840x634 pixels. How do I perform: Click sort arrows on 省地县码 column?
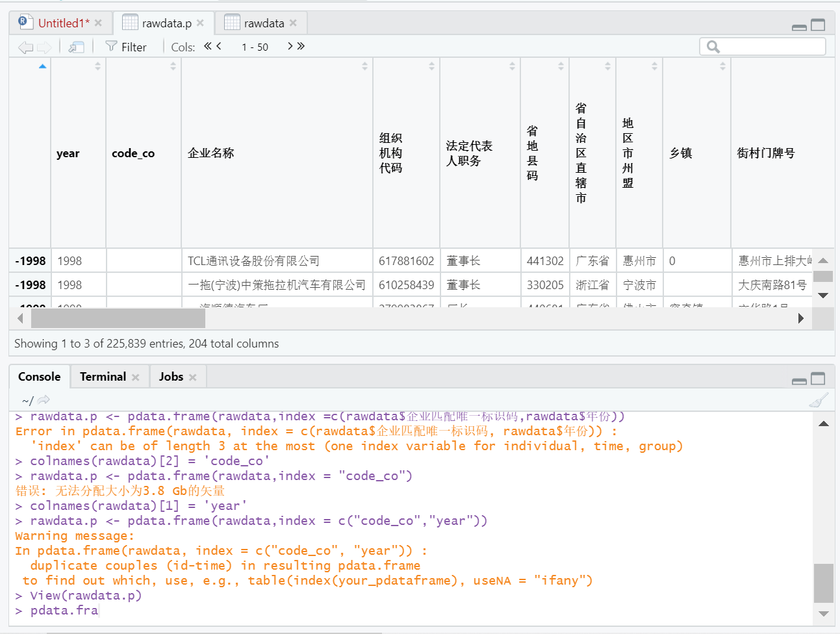coord(561,66)
